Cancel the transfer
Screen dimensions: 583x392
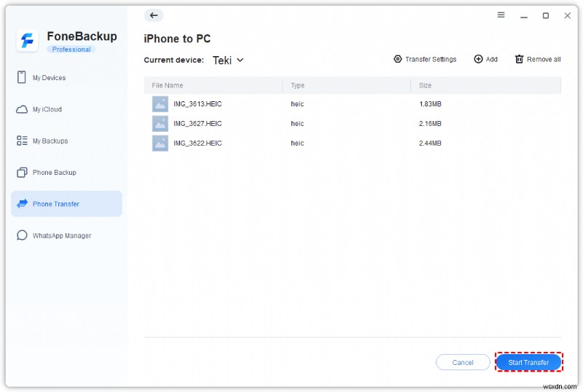tap(463, 362)
